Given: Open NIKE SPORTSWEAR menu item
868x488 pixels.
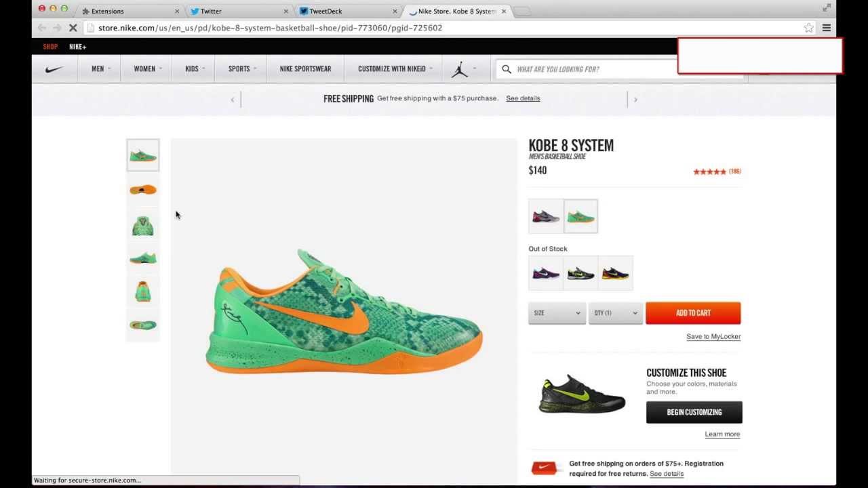Looking at the screenshot, I should (305, 69).
